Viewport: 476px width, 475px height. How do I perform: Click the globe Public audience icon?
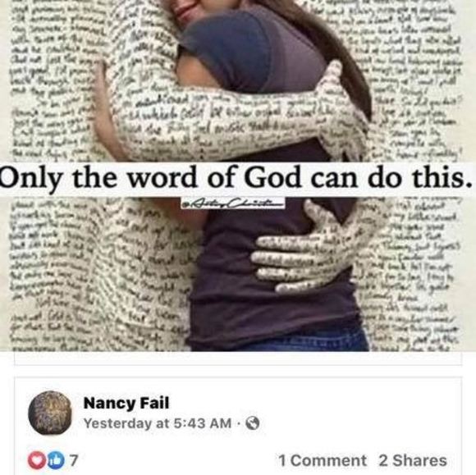coord(253,422)
